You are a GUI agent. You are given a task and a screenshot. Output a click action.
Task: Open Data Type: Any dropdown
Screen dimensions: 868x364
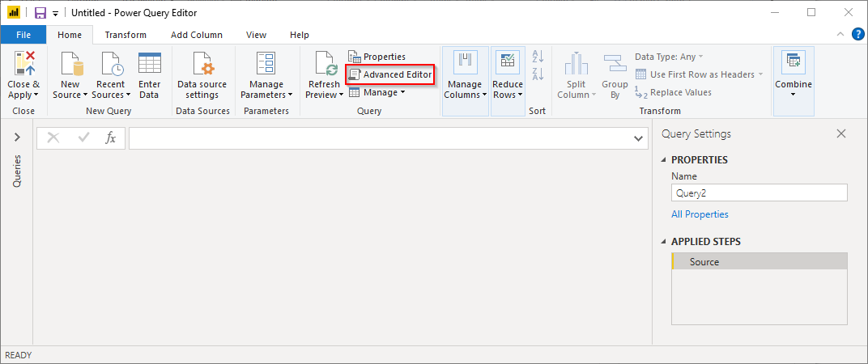pyautogui.click(x=670, y=57)
